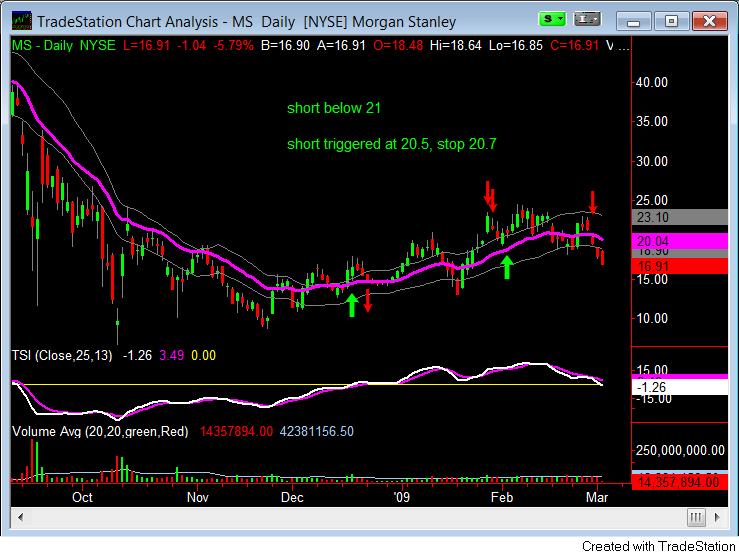Viewport: 739px width, 554px height.
Task: Click the volume value '14357894.00'
Action: (236, 431)
